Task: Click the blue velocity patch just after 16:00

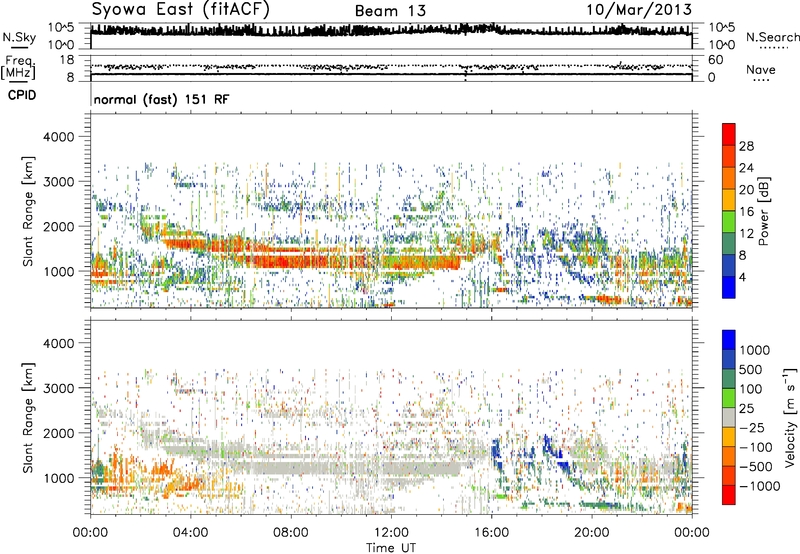Action: [495, 451]
